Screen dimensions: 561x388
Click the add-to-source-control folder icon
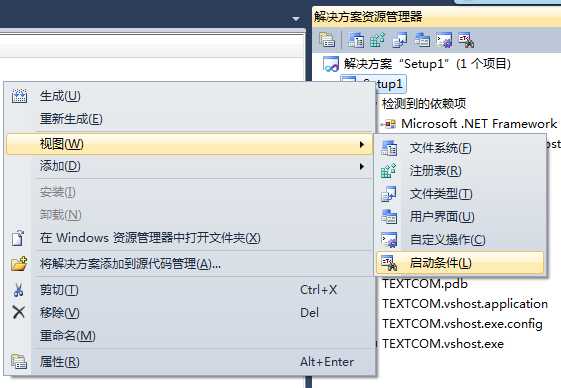coord(19,264)
